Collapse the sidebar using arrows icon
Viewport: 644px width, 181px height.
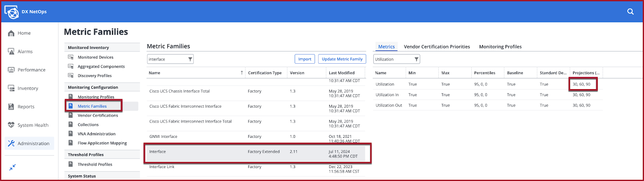[x=12, y=167]
